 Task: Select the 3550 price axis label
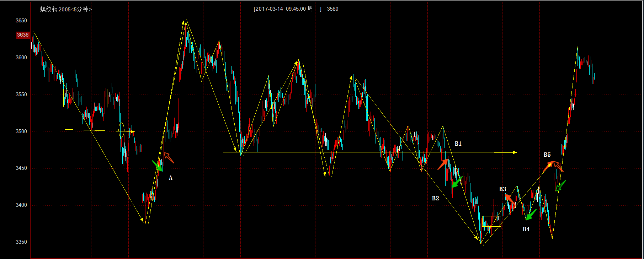click(21, 95)
